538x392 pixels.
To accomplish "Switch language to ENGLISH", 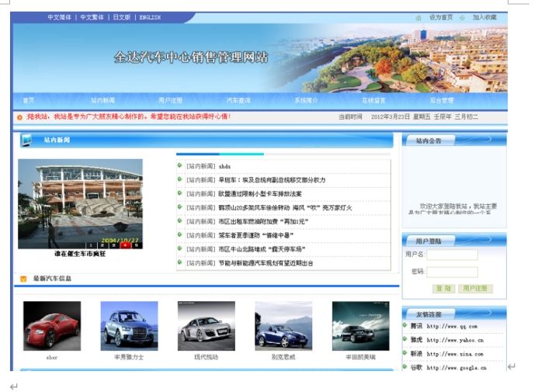I will point(150,17).
